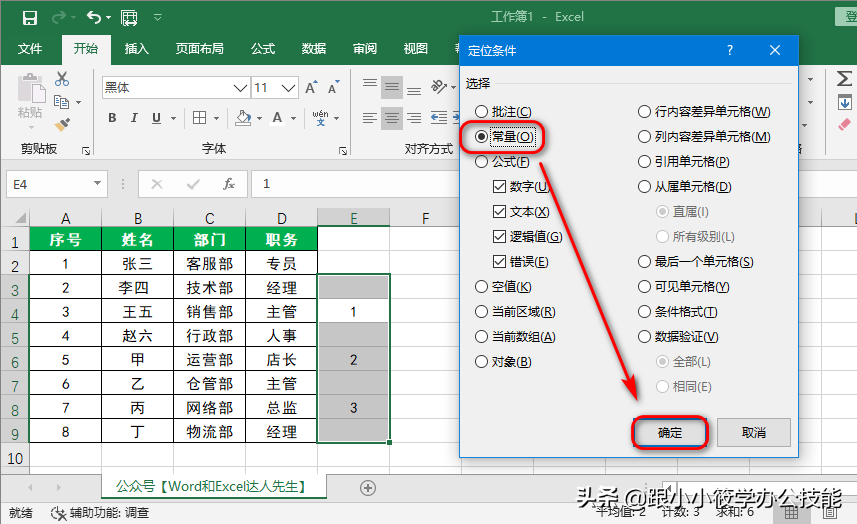Click the Fill Color paint bucket
The width and height of the screenshot is (857, 524).
pos(243,117)
